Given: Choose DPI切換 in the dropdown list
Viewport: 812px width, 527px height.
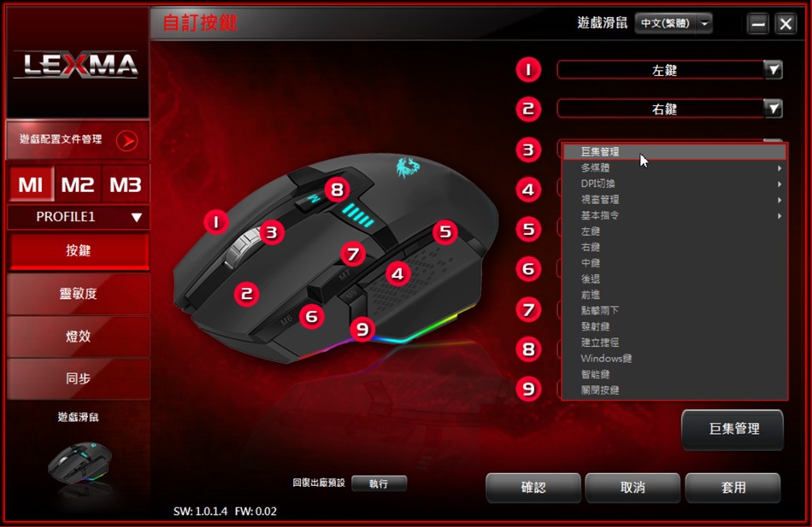Looking at the screenshot, I should coord(674,184).
